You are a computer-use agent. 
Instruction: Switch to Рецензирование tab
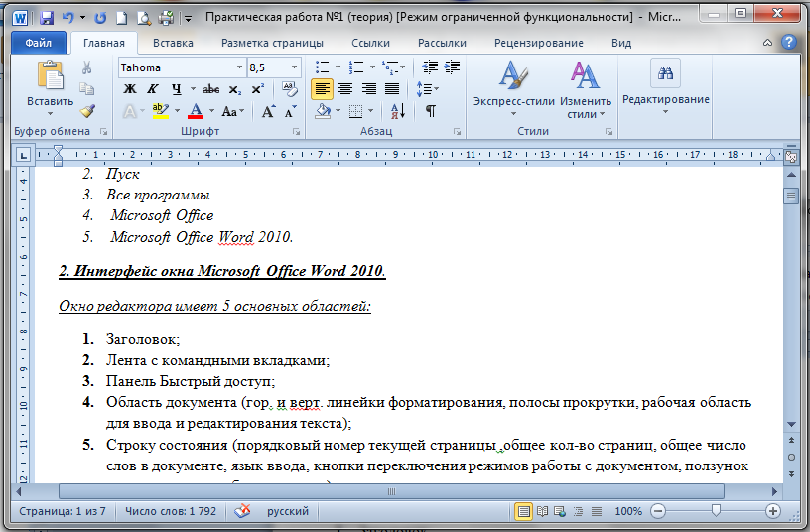click(x=538, y=43)
